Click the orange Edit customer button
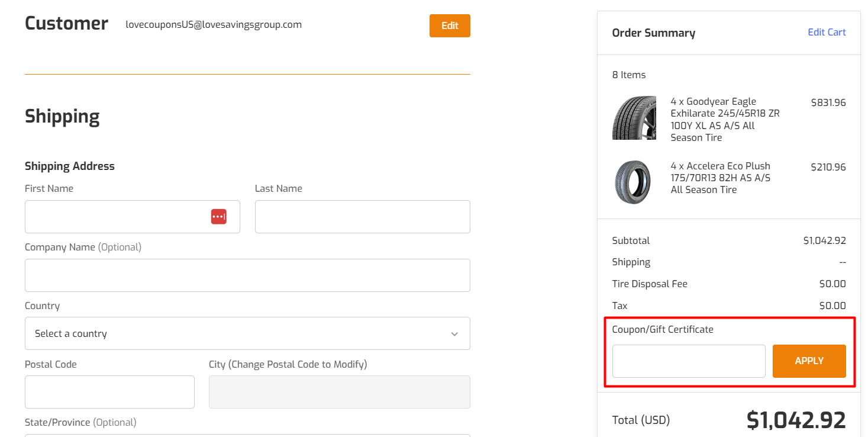 coord(450,25)
